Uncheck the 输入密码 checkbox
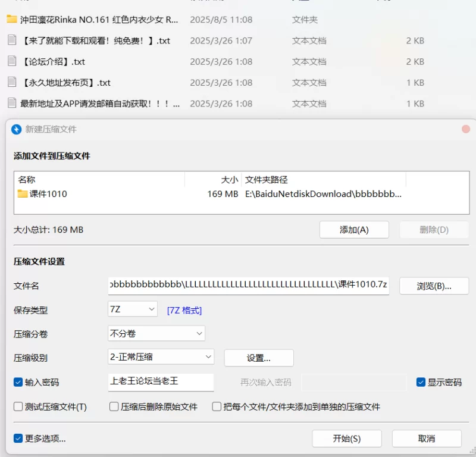476x457 pixels. coord(18,382)
